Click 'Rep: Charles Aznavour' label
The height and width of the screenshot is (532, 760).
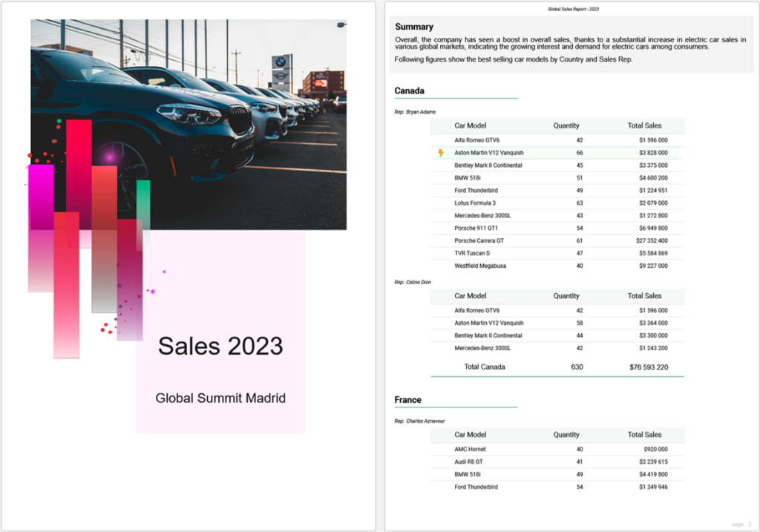coord(419,421)
